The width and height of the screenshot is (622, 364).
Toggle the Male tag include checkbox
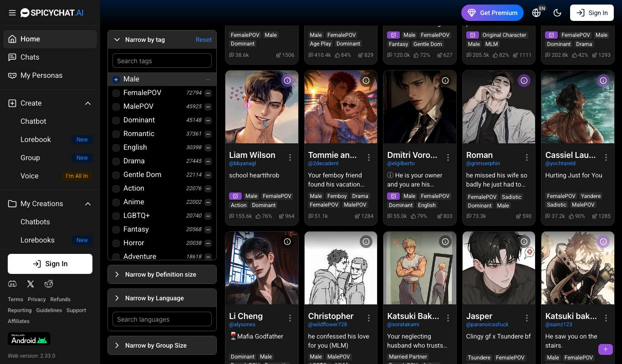coord(116,79)
